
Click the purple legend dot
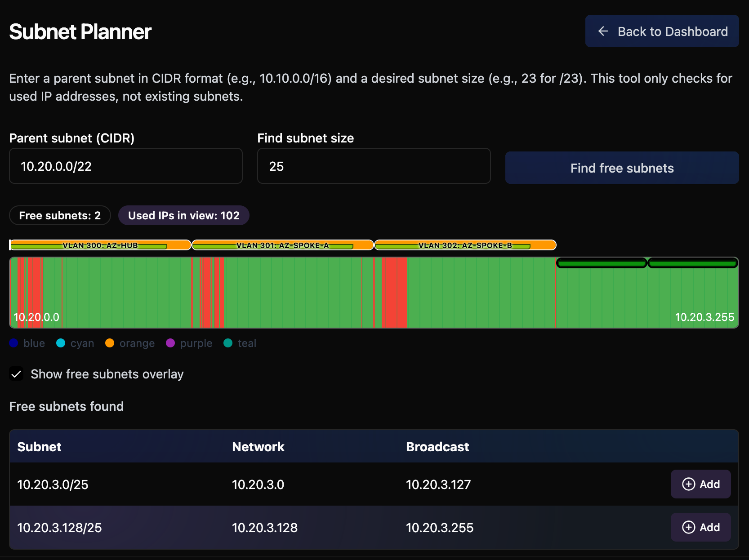coord(170,343)
